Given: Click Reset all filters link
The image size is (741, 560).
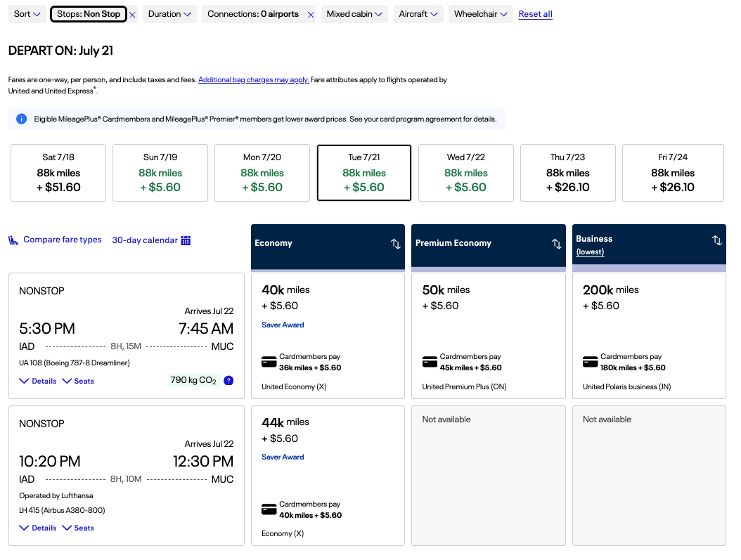Looking at the screenshot, I should click(x=536, y=14).
